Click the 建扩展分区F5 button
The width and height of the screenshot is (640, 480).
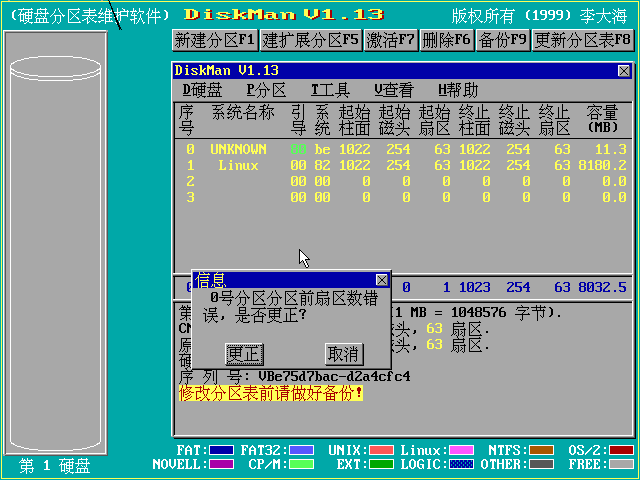pyautogui.click(x=311, y=40)
